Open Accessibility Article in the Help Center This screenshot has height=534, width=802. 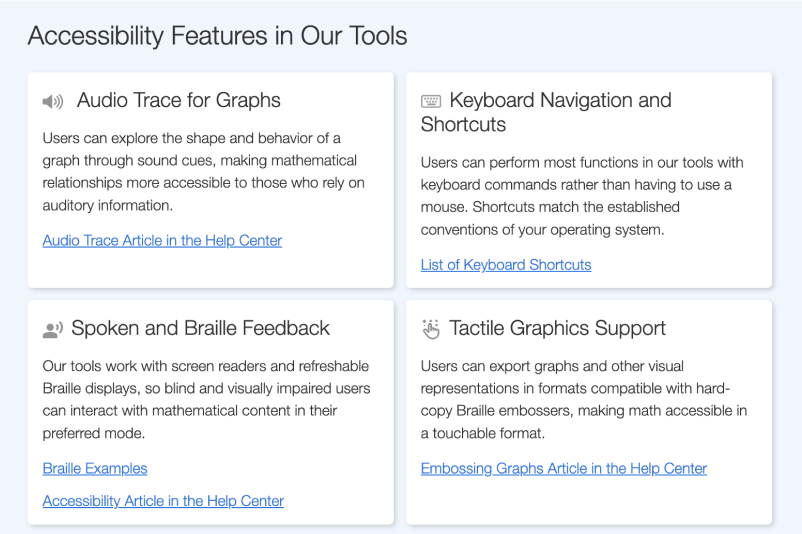[163, 501]
